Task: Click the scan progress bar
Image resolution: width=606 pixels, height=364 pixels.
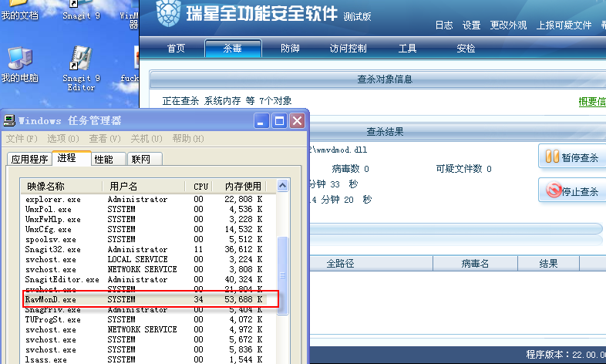Action: pos(456,229)
